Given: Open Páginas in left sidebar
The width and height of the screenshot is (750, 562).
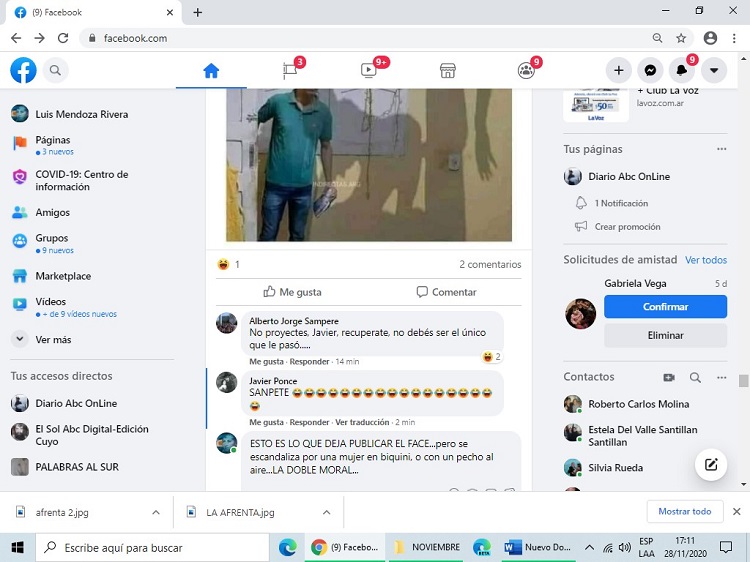Looking at the screenshot, I should (x=53, y=145).
